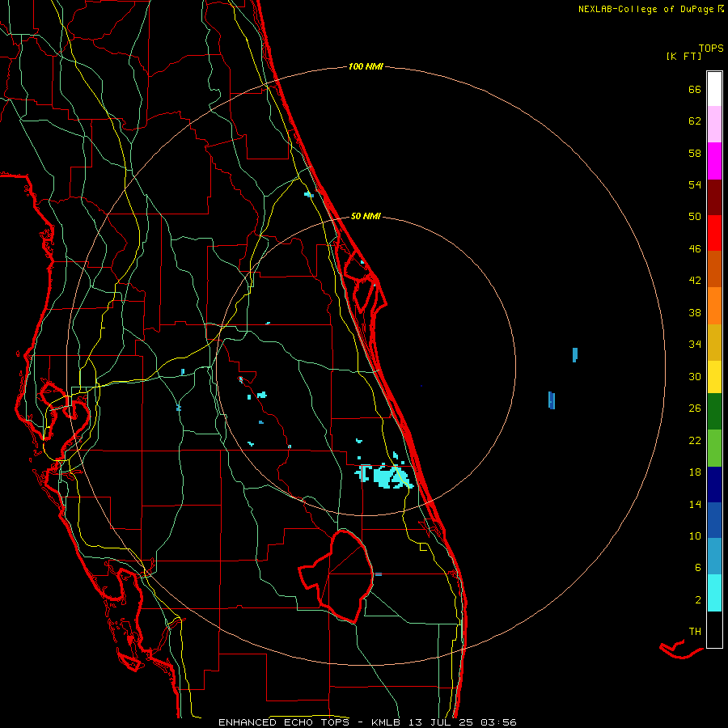The width and height of the screenshot is (728, 728).
Task: Click the "03:56" timestamp
Action: pos(498,722)
